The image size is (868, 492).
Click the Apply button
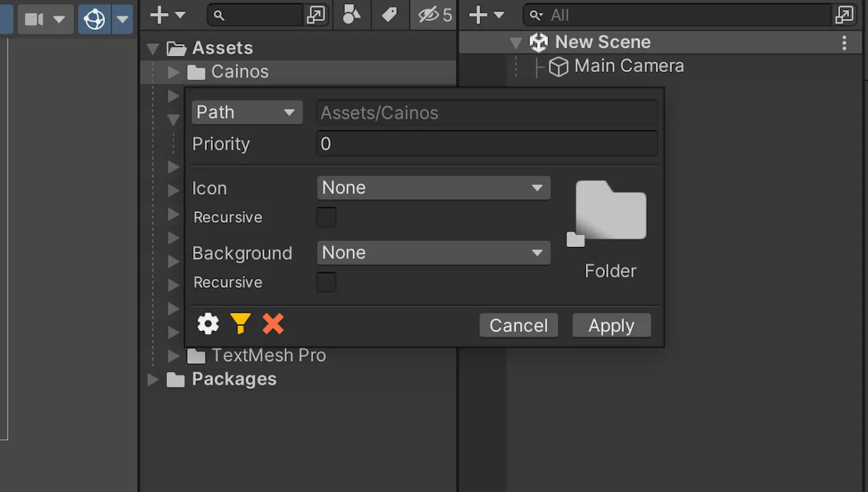pyautogui.click(x=612, y=325)
